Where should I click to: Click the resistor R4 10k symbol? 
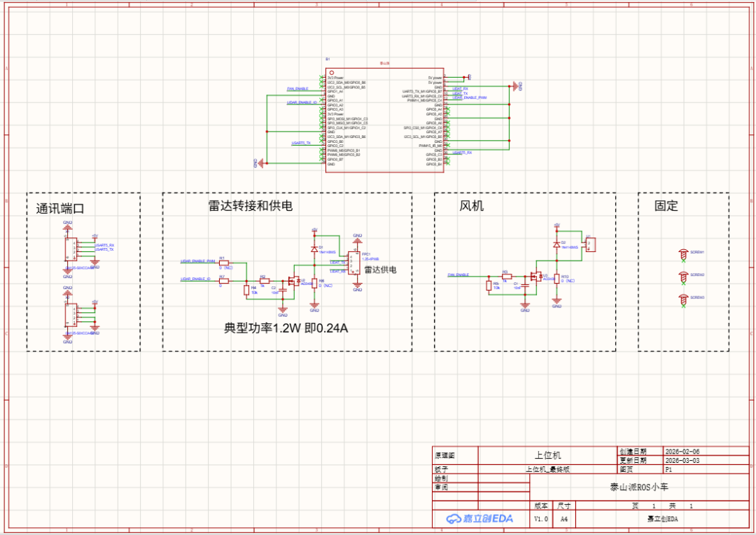click(246, 291)
